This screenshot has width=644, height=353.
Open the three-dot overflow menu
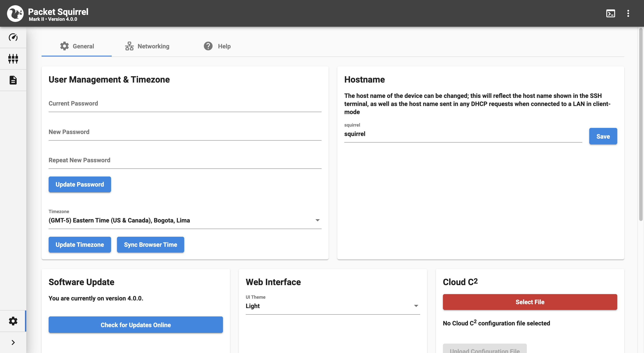[x=628, y=14]
